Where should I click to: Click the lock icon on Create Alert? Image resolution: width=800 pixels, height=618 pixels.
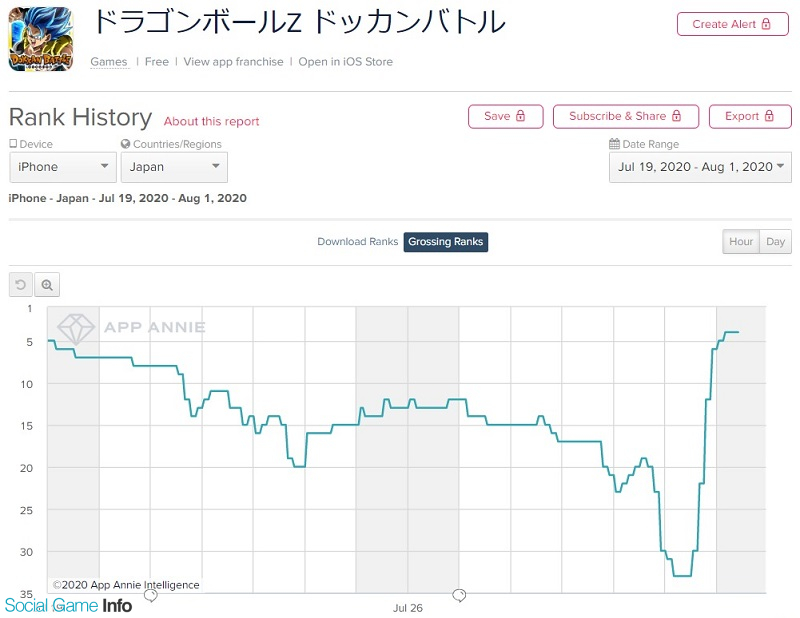pos(766,24)
